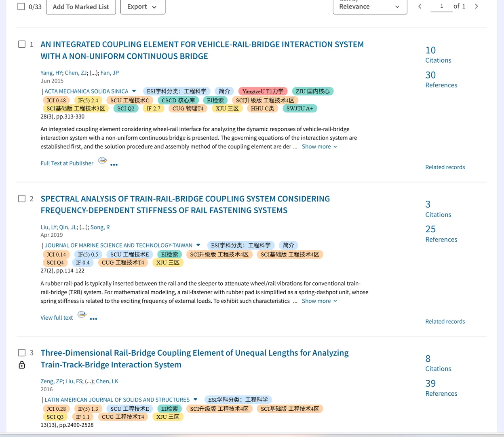Click the open access lock icon on record 3
The width and height of the screenshot is (504, 437).
[x=22, y=365]
